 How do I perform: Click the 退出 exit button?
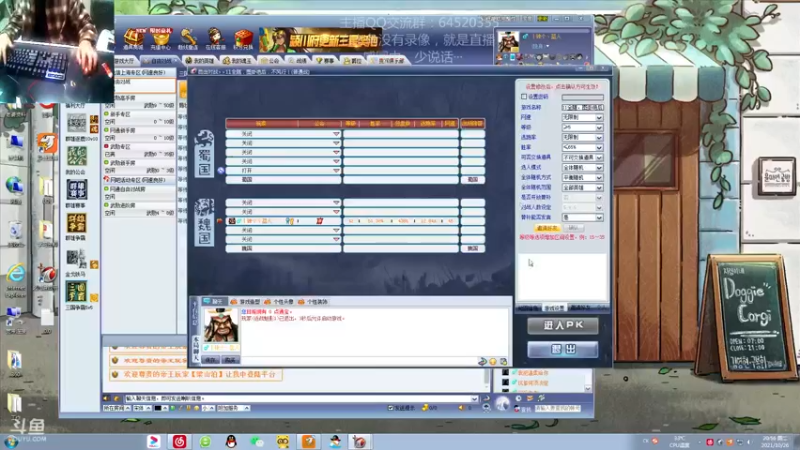(563, 349)
